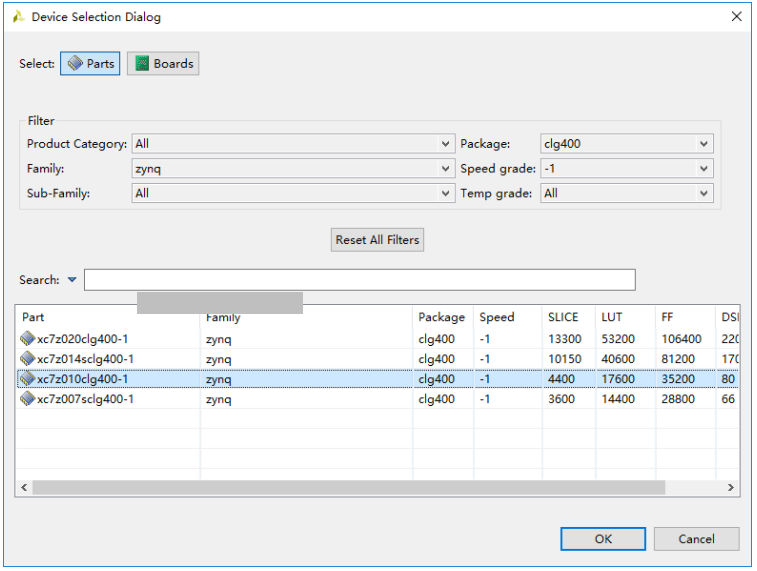The width and height of the screenshot is (757, 571).
Task: Click the chip icon beside xc7z020clg400-1
Action: pos(28,339)
